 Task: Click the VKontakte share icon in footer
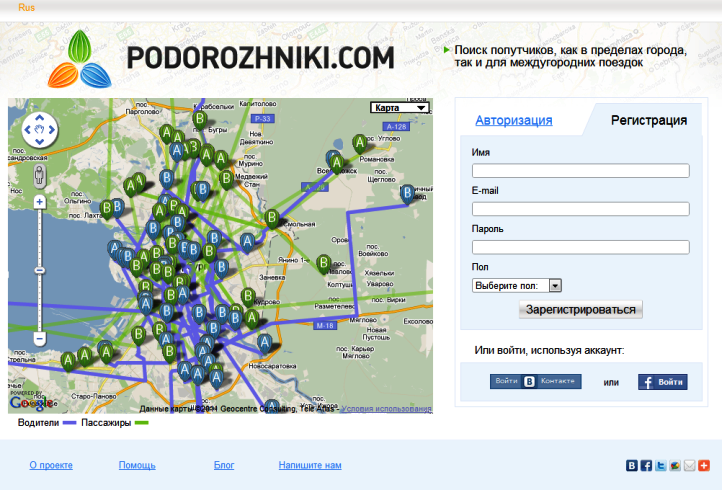632,466
